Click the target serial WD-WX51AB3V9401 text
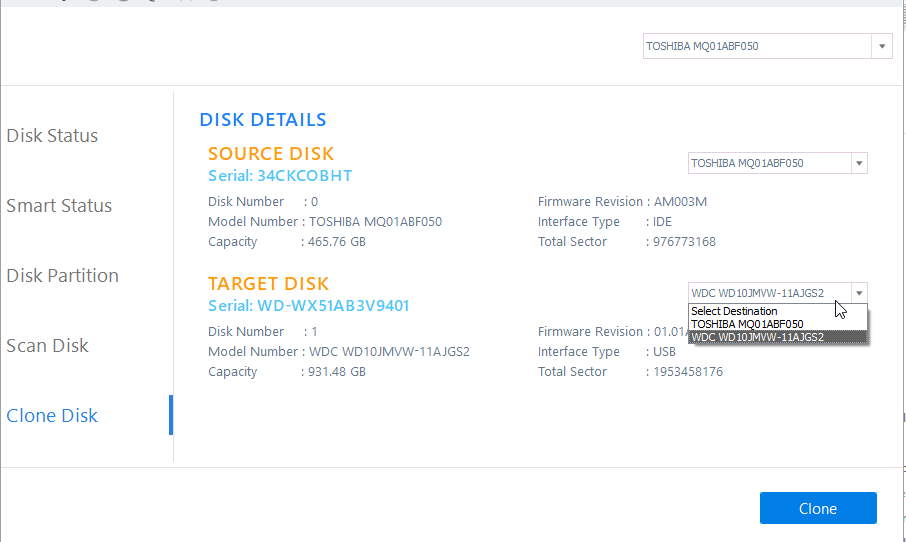The height and width of the screenshot is (542, 906). 308,306
